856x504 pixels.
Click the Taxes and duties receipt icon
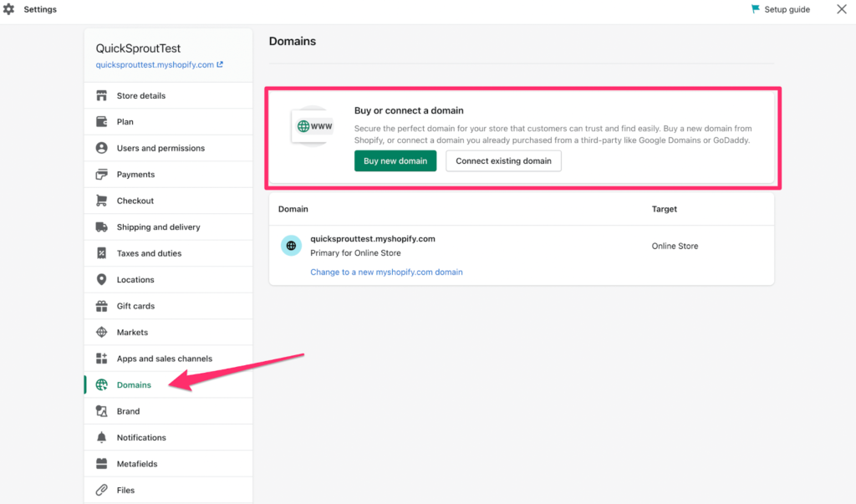point(101,252)
